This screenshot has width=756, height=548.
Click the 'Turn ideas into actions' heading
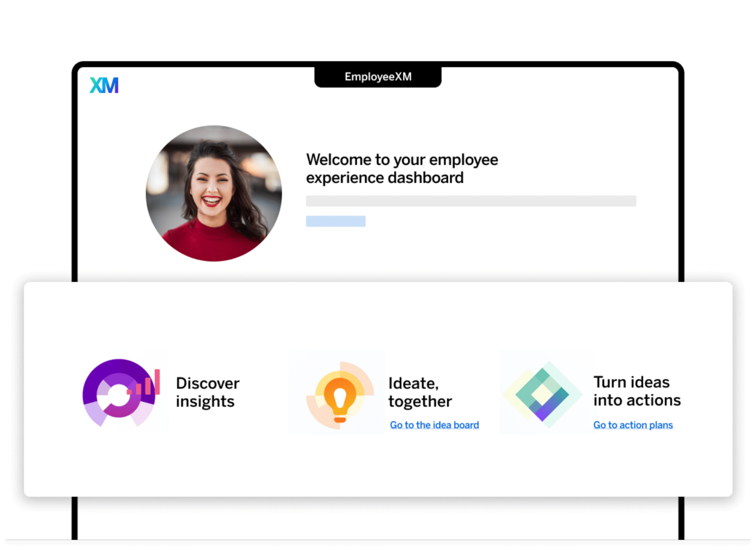pyautogui.click(x=637, y=391)
